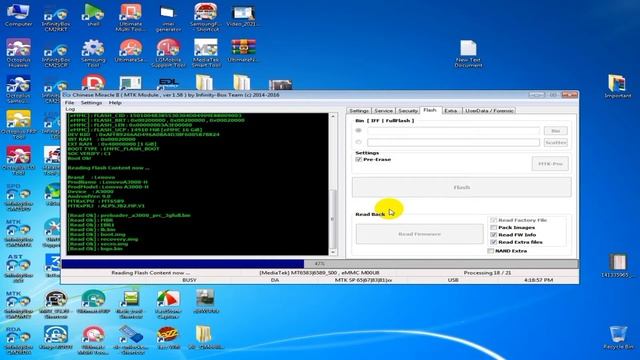Click the MTK-Pro button
This screenshot has width=640, height=360.
550,164
